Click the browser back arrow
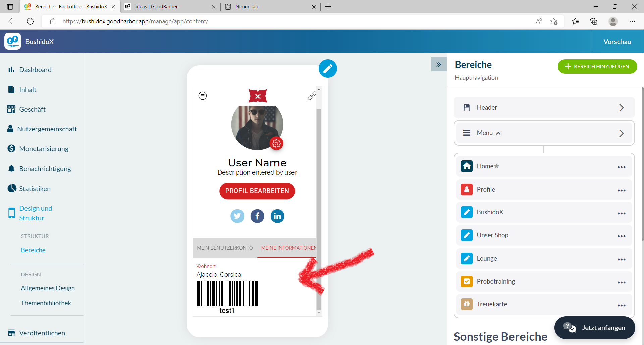The image size is (644, 345). point(12,21)
